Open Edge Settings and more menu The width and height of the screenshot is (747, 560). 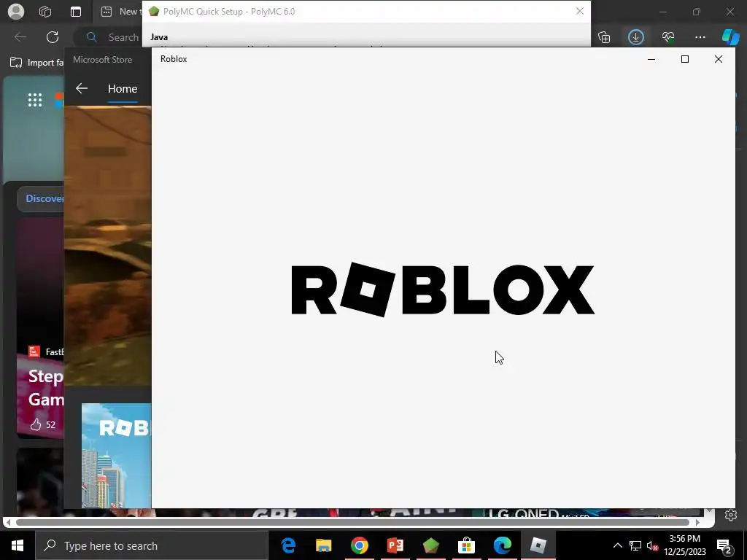coord(700,37)
